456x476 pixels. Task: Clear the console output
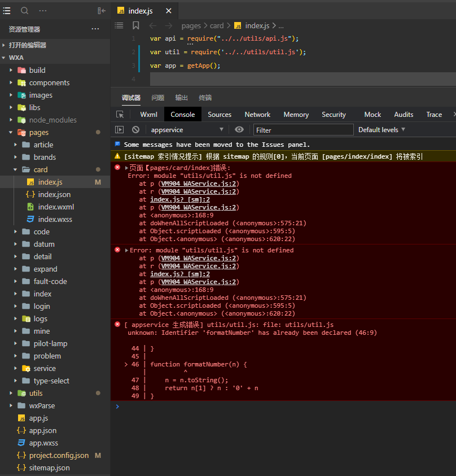[x=135, y=130]
